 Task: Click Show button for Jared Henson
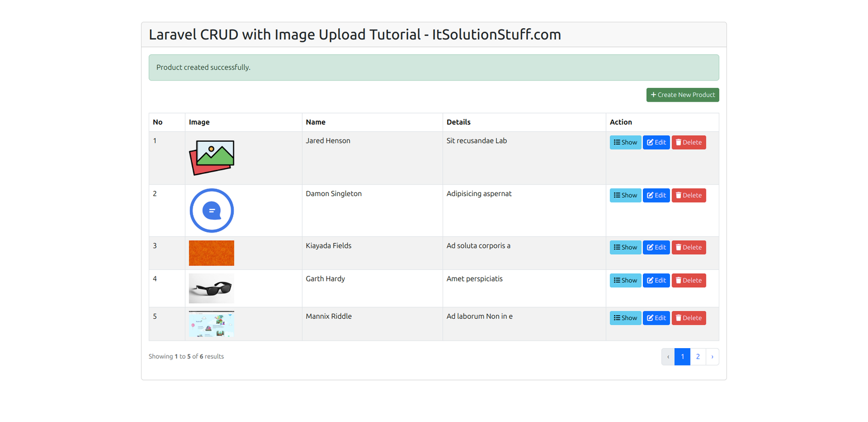(x=625, y=142)
